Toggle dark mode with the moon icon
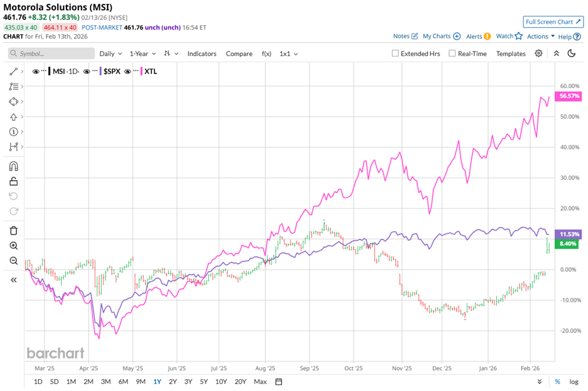Viewport: 588px width, 391px height. pyautogui.click(x=571, y=53)
